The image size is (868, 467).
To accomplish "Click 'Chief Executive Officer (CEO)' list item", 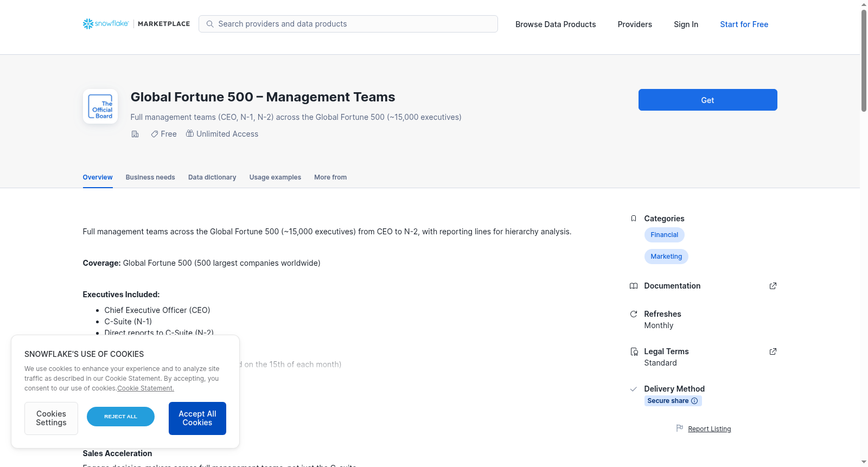I will pyautogui.click(x=157, y=310).
